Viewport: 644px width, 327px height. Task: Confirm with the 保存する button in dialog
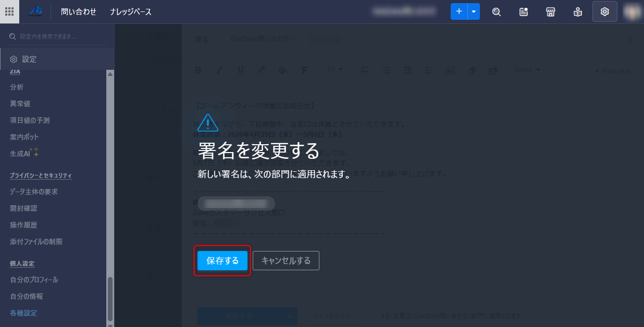pos(222,261)
